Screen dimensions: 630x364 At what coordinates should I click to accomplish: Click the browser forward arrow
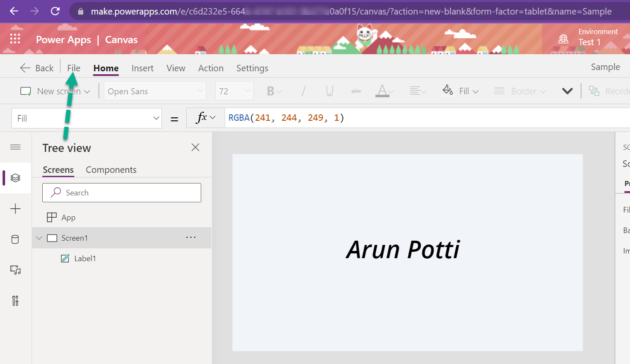35,11
